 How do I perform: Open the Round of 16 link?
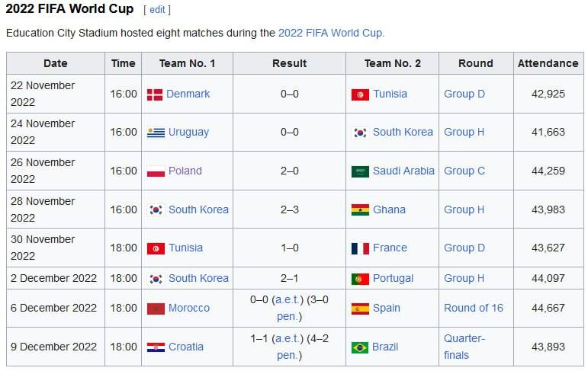(474, 308)
